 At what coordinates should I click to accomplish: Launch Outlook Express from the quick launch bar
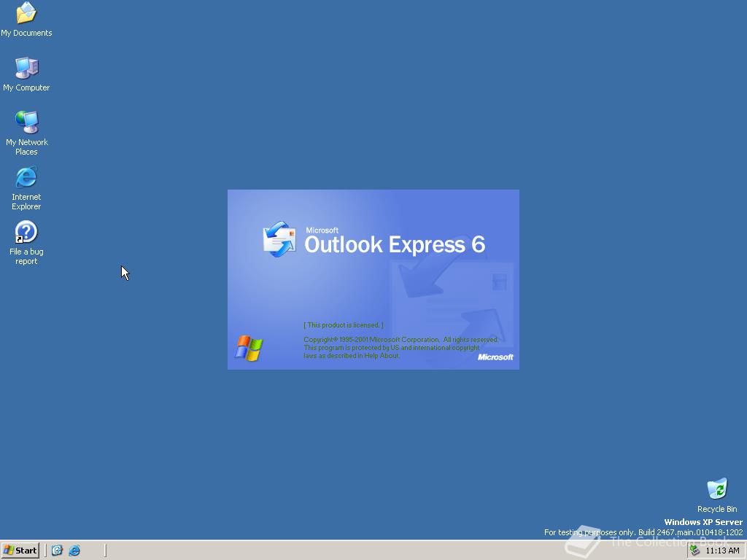pyautogui.click(x=57, y=551)
